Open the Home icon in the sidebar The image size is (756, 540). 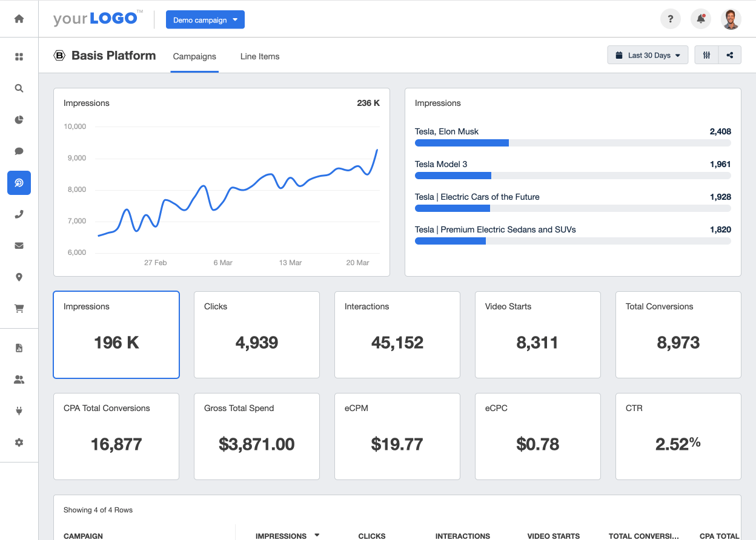coord(19,19)
